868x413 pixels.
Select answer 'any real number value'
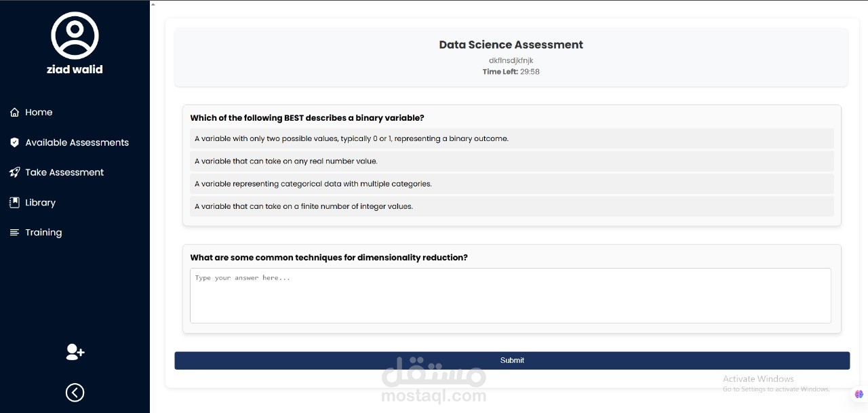click(512, 161)
